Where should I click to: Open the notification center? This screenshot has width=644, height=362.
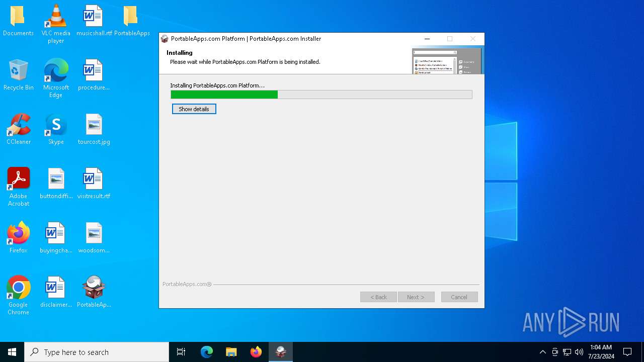[x=627, y=352]
